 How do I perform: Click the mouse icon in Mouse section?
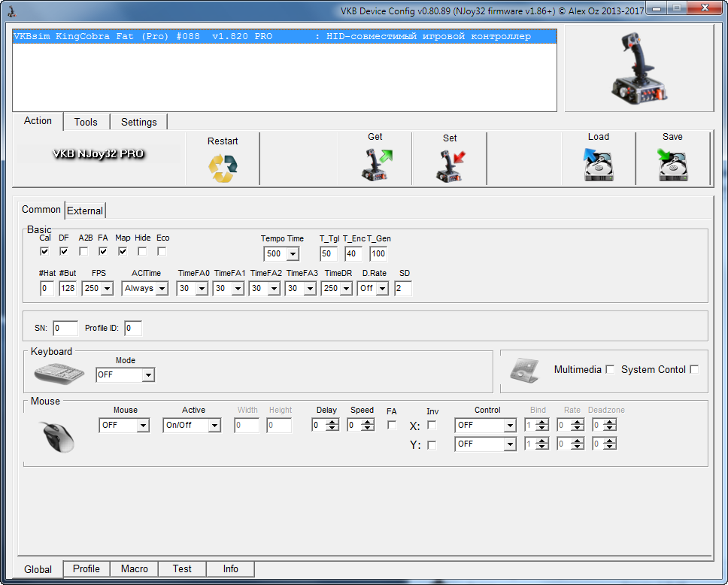(x=58, y=435)
